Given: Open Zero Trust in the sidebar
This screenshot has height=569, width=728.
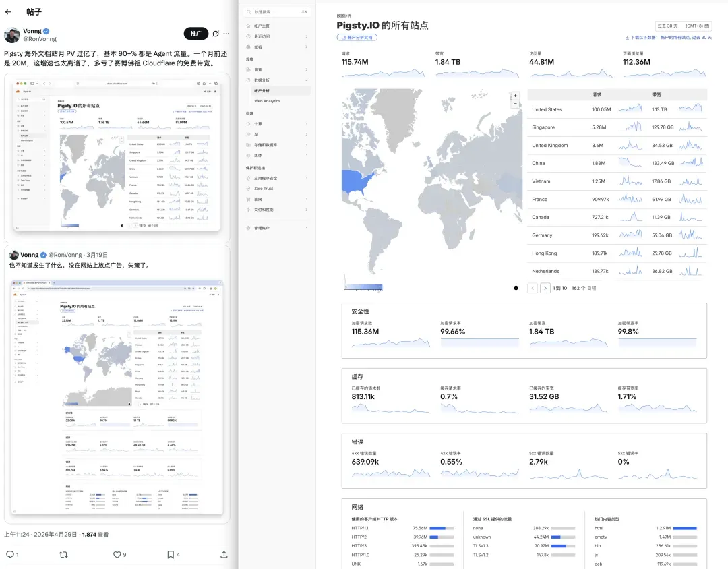Looking at the screenshot, I should pos(264,189).
